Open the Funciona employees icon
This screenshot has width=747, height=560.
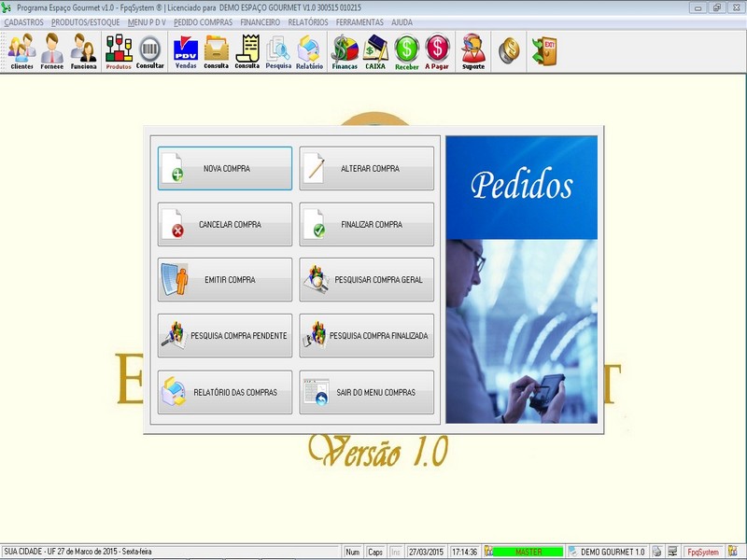(x=83, y=51)
